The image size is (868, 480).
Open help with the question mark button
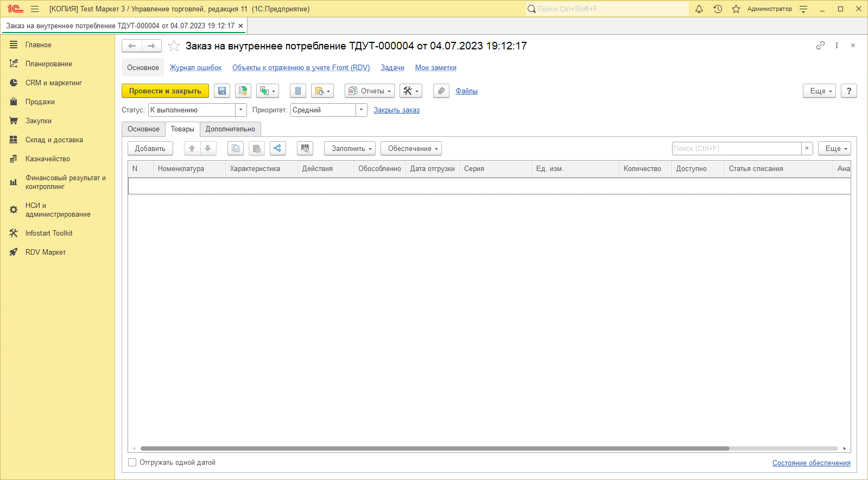(849, 91)
